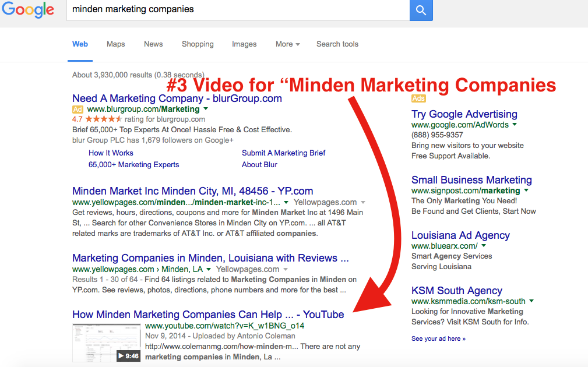
Task: Open How Minden Marketing Companies YouTube result
Action: coord(208,315)
